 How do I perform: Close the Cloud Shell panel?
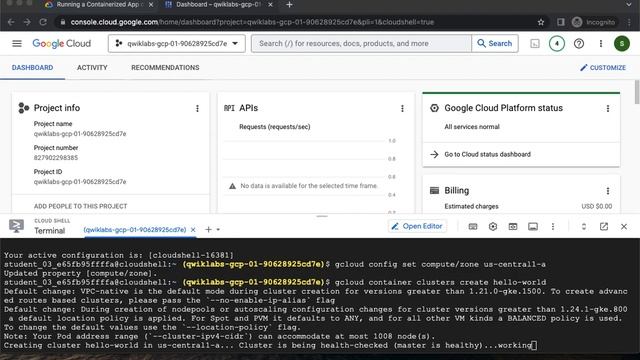click(624, 227)
